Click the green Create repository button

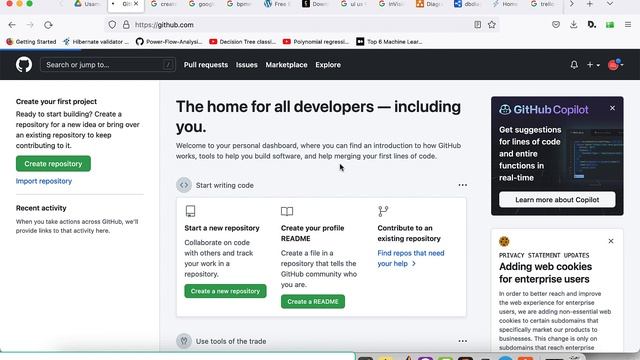53,164
